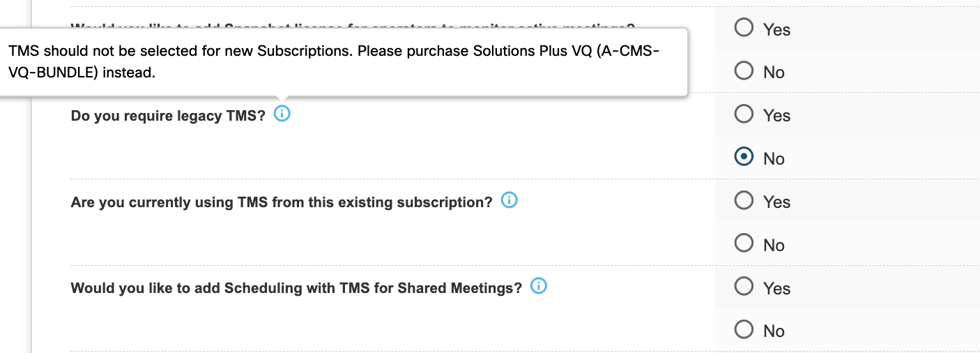This screenshot has height=353, width=980.
Task: Choose Yes radio for Scheduling with TMS
Action: 744,287
